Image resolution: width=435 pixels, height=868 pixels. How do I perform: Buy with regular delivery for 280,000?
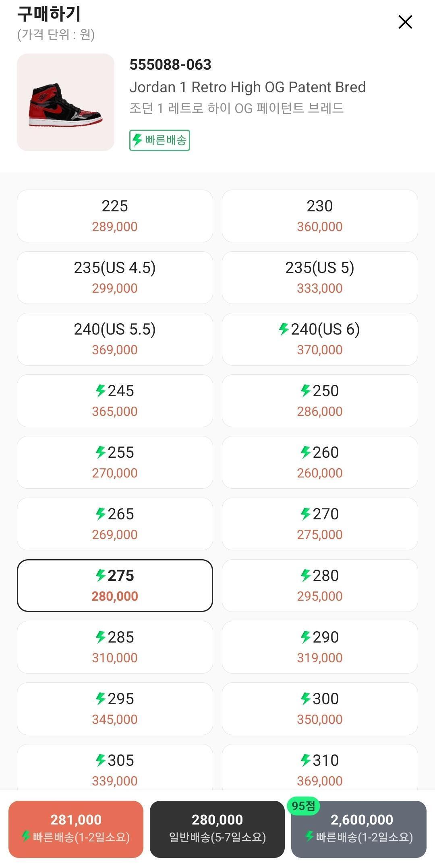click(217, 829)
